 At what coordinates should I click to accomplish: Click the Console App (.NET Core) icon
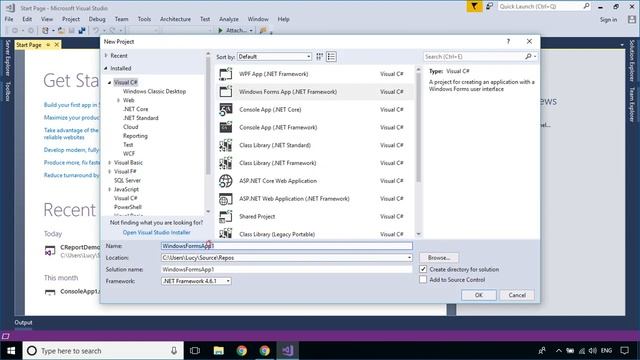(226, 109)
